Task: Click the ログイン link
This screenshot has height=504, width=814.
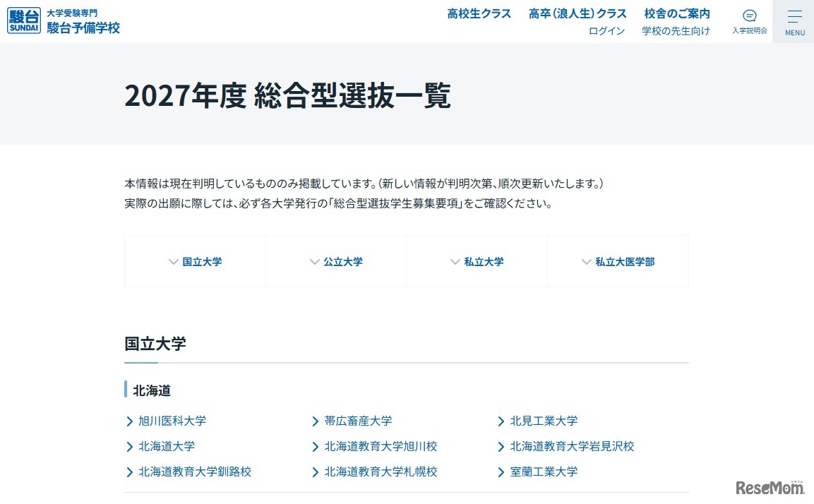Action: tap(606, 30)
